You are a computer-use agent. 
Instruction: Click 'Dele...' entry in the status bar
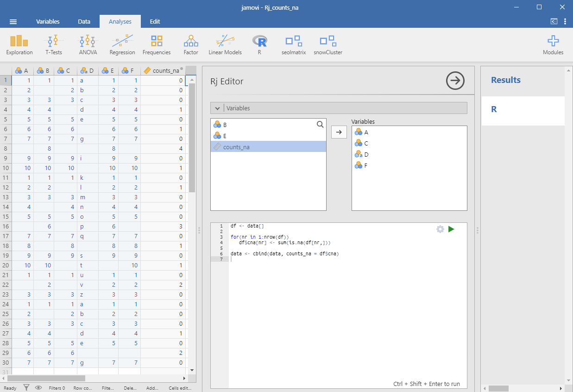[130, 388]
